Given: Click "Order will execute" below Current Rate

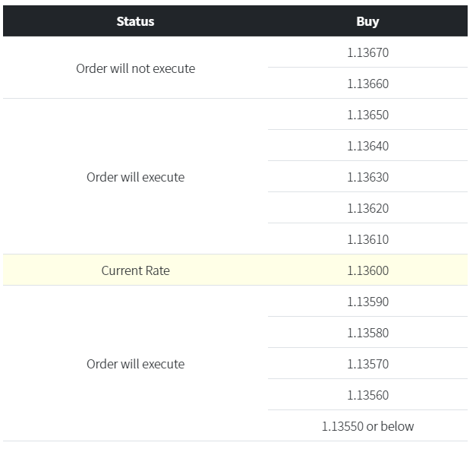Looking at the screenshot, I should click(x=135, y=364).
